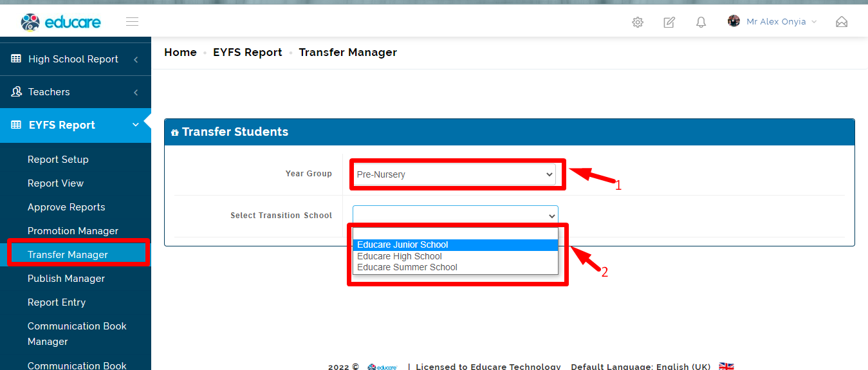Image resolution: width=868 pixels, height=370 pixels.
Task: Select Educare High School option
Action: 456,256
